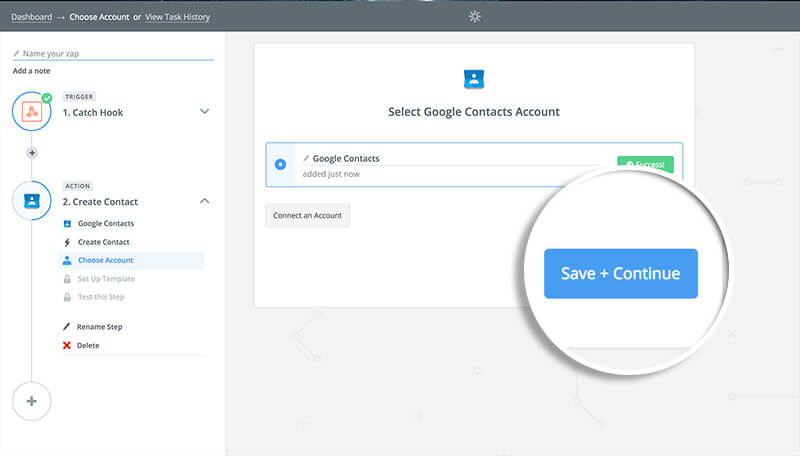Click Rename Step
This screenshot has width=800, height=456.
pyautogui.click(x=99, y=326)
